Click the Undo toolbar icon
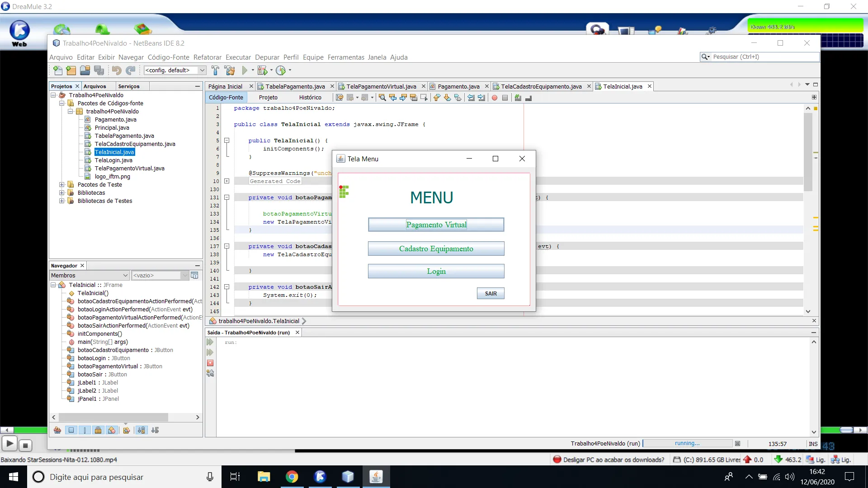Screen dimensions: 868x488 click(x=116, y=70)
